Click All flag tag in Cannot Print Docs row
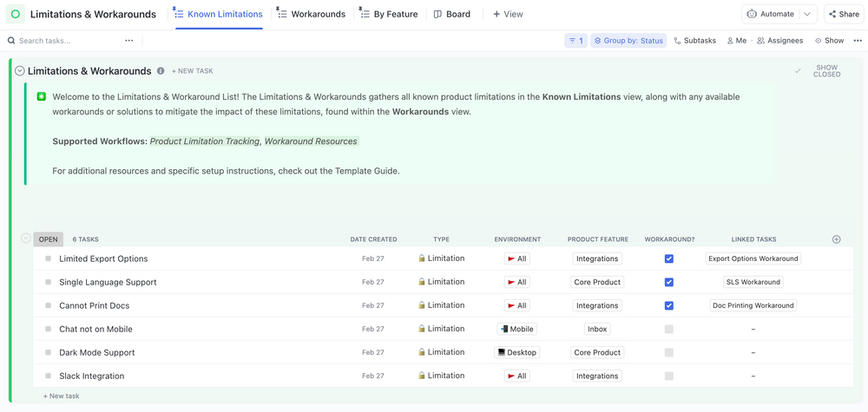 pos(517,305)
